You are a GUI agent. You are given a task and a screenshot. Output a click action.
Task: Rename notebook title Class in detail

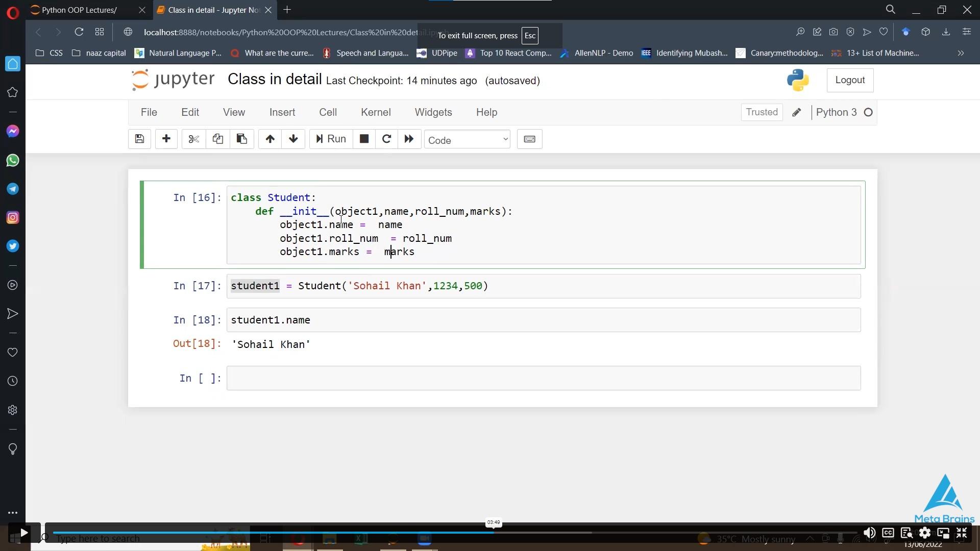[275, 80]
